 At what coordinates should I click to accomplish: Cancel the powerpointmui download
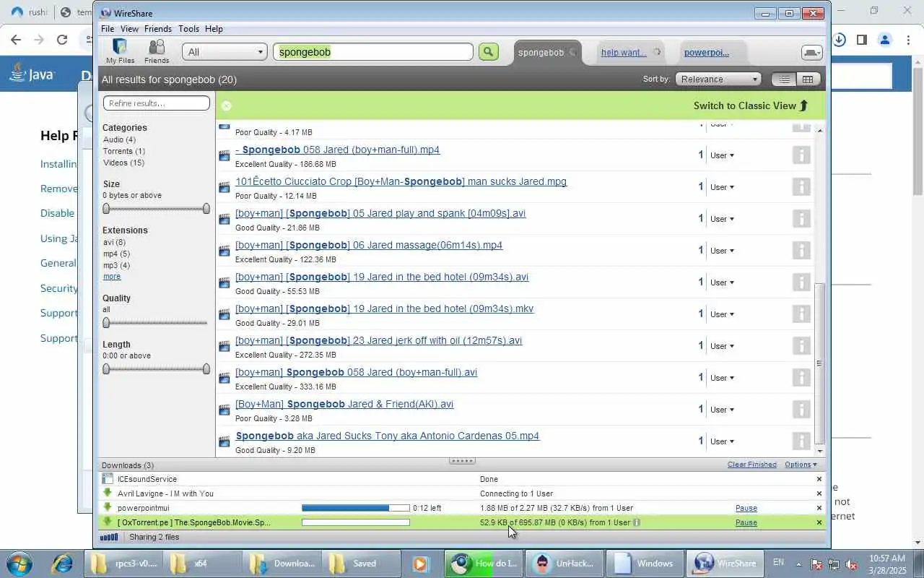tap(819, 508)
